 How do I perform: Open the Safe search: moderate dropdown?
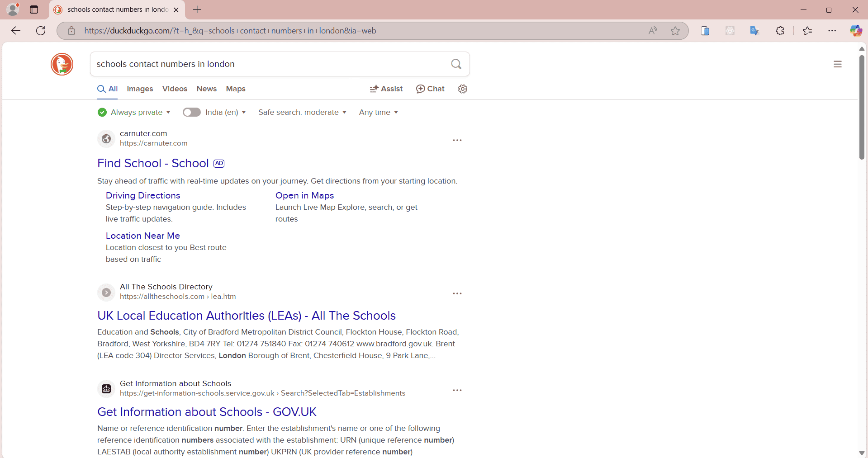point(302,112)
